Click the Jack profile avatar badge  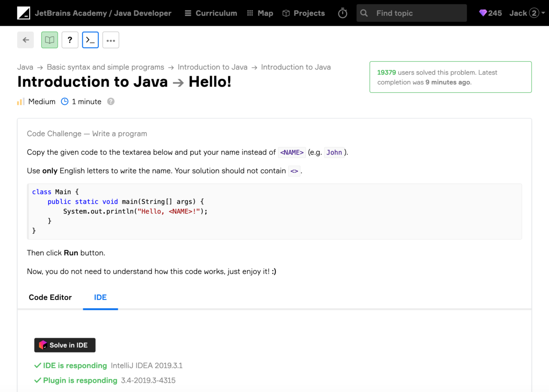coord(535,13)
